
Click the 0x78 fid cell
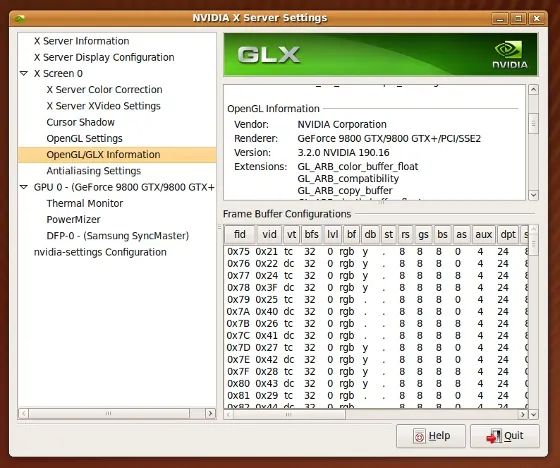click(x=238, y=288)
